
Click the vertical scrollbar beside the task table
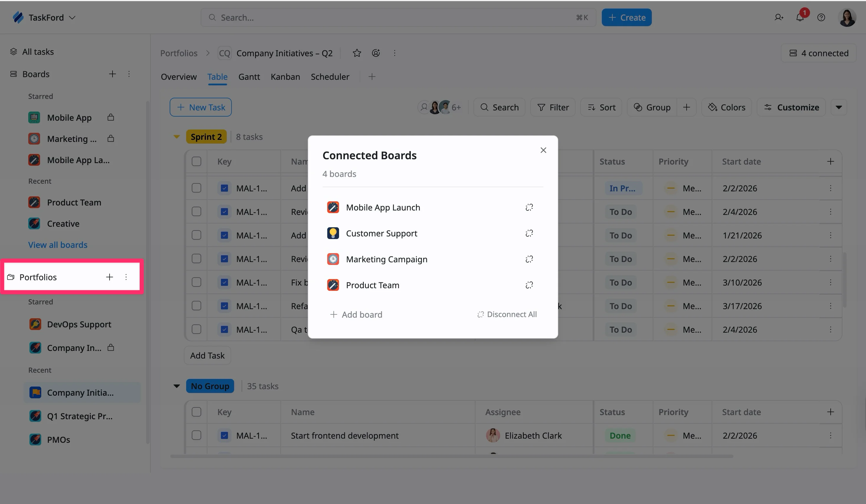coord(845,280)
